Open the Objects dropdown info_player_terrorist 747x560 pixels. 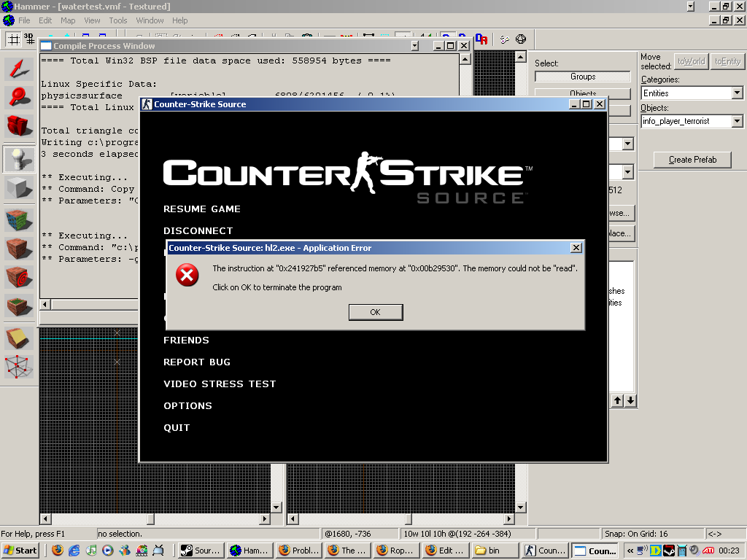tap(737, 121)
